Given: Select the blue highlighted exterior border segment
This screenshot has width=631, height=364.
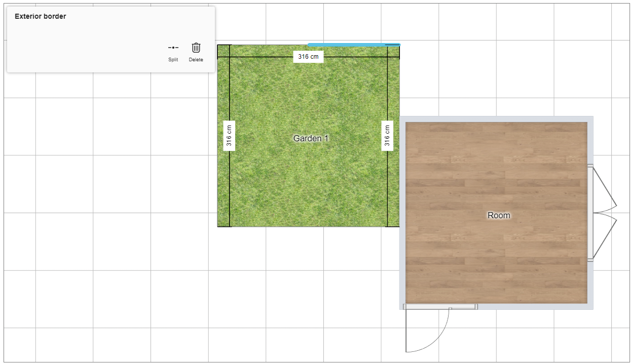Looking at the screenshot, I should (354, 45).
